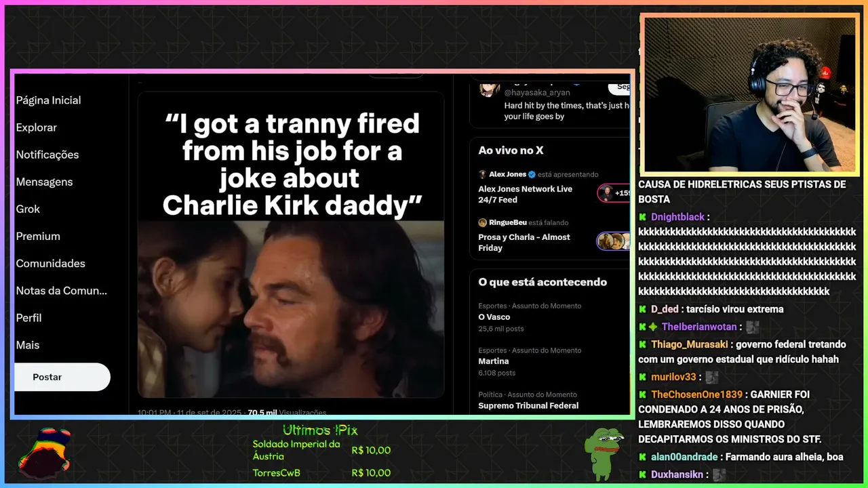Viewport: 868px width, 488px height.
Task: Click the @hayasaka_aryan handle
Action: pyautogui.click(x=537, y=92)
